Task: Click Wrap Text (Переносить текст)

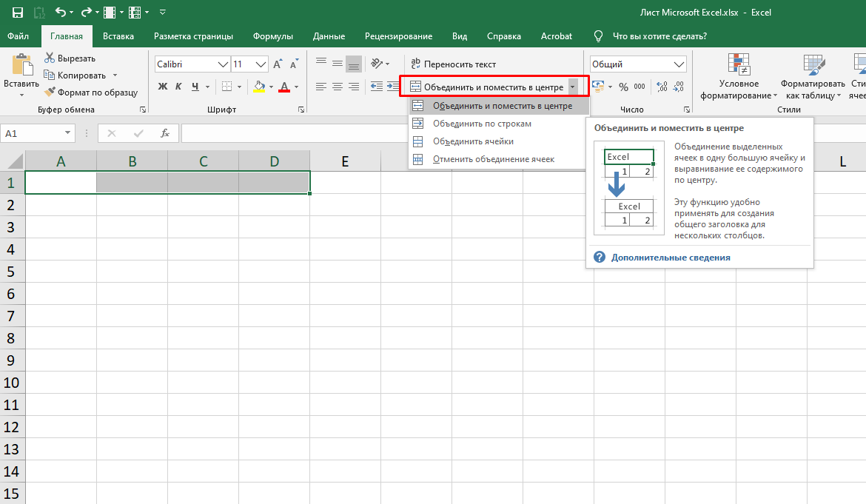Action: tap(453, 64)
